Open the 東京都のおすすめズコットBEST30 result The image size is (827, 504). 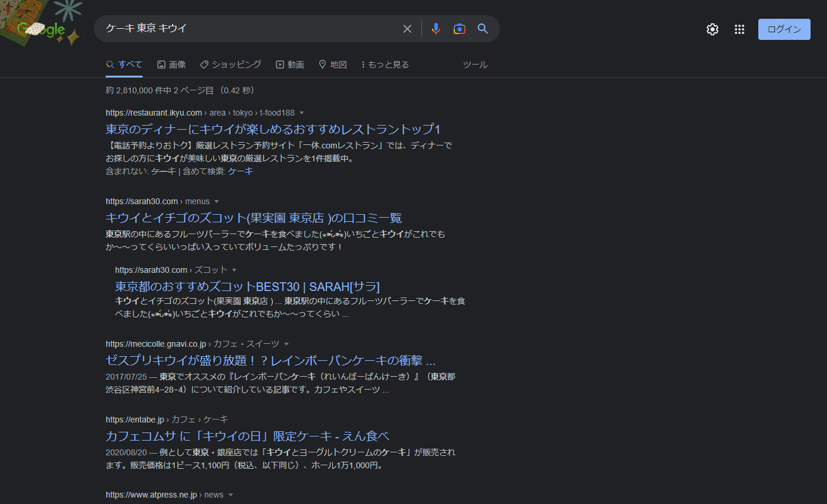(x=247, y=286)
